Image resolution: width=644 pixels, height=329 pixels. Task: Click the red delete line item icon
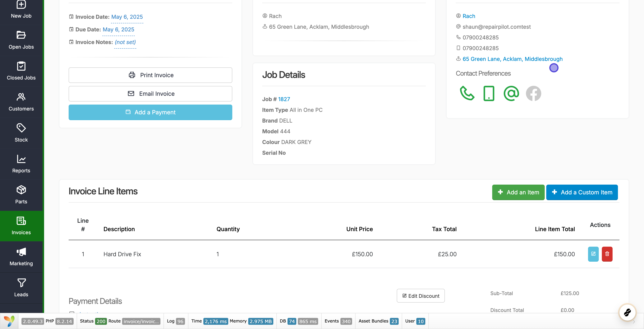607,254
